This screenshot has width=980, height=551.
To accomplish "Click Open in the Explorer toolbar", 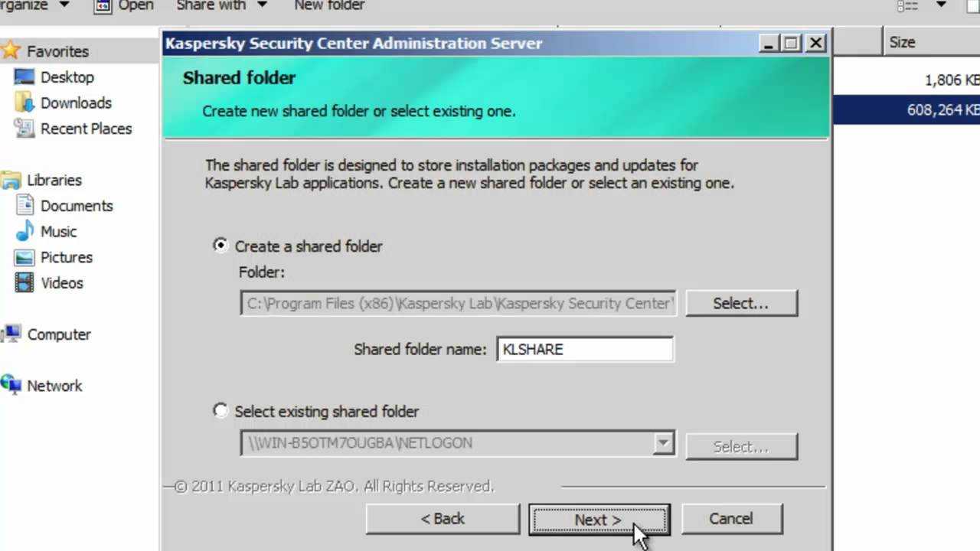I will tap(136, 5).
